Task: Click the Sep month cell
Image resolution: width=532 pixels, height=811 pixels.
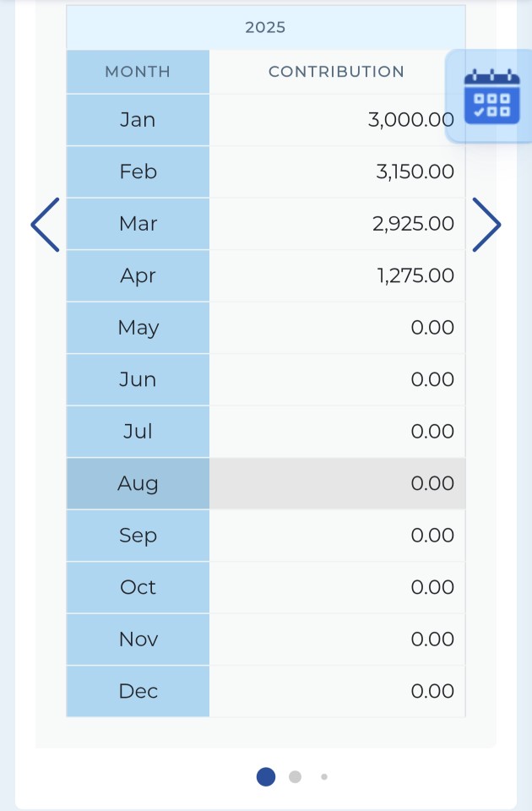Action: [x=138, y=536]
